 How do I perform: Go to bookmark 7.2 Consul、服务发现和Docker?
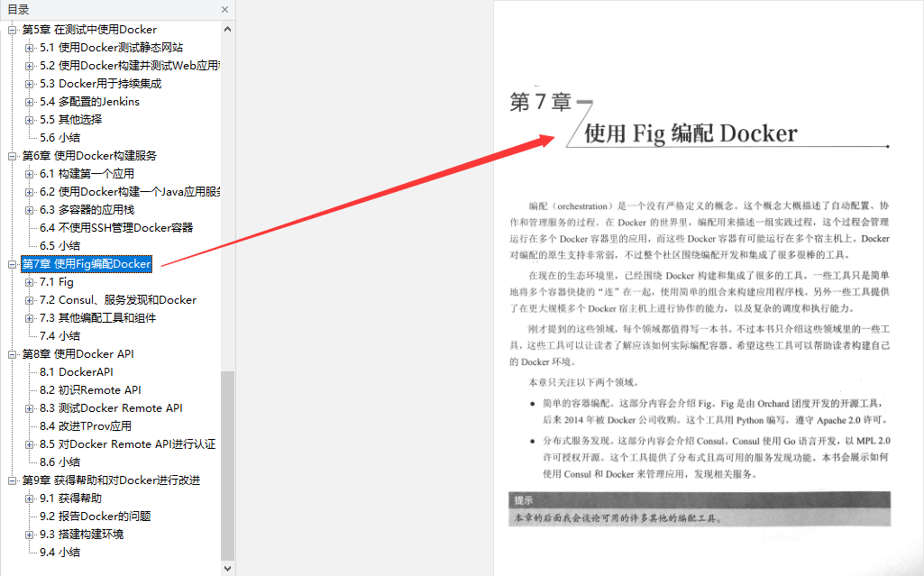118,300
